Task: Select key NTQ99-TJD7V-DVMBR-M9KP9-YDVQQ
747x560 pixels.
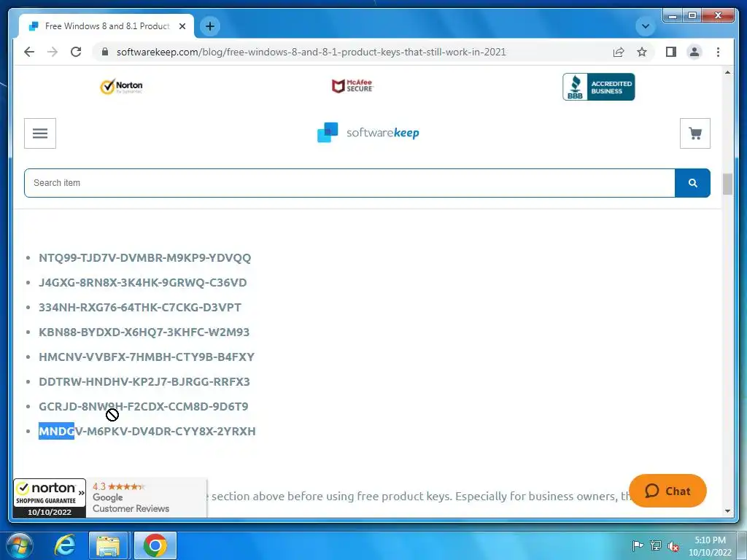Action: coord(145,257)
